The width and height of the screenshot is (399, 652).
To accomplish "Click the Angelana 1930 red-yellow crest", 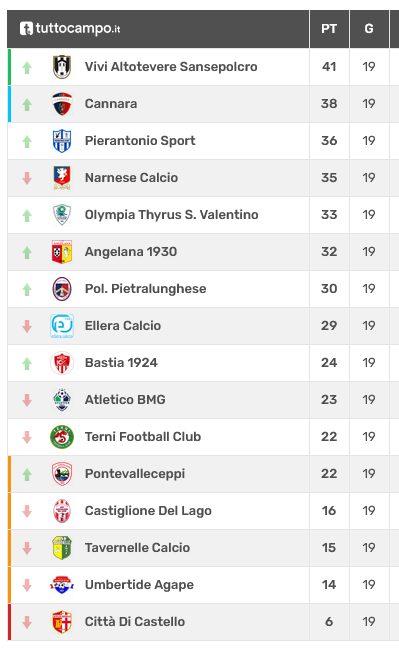I will (62, 252).
